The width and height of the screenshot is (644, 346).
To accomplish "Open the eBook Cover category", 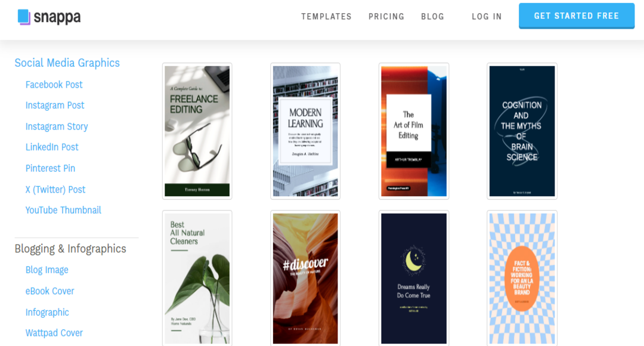I will (x=49, y=291).
